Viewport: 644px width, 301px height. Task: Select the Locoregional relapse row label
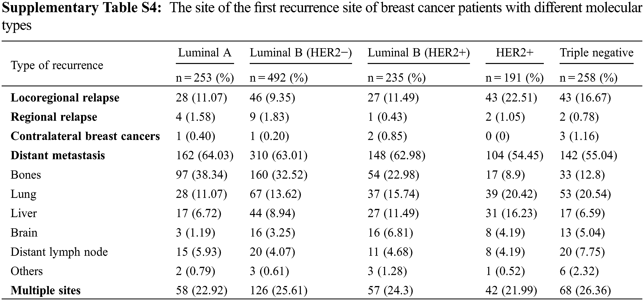(x=65, y=98)
